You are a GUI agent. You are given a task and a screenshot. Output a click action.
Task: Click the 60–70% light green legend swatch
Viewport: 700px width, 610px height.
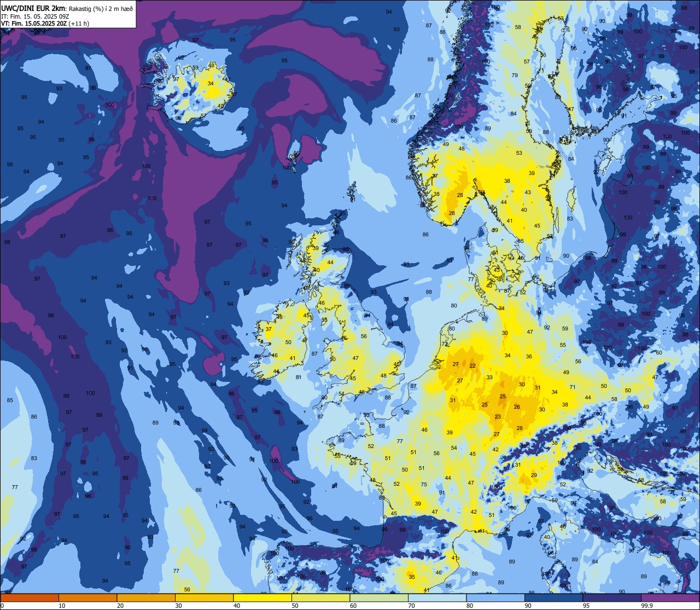point(379,597)
